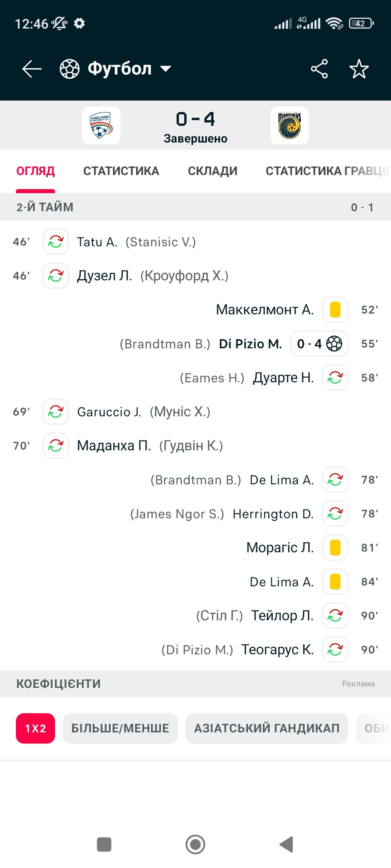This screenshot has height=868, width=391.
Task: Tap the back arrow icon
Action: tap(32, 69)
